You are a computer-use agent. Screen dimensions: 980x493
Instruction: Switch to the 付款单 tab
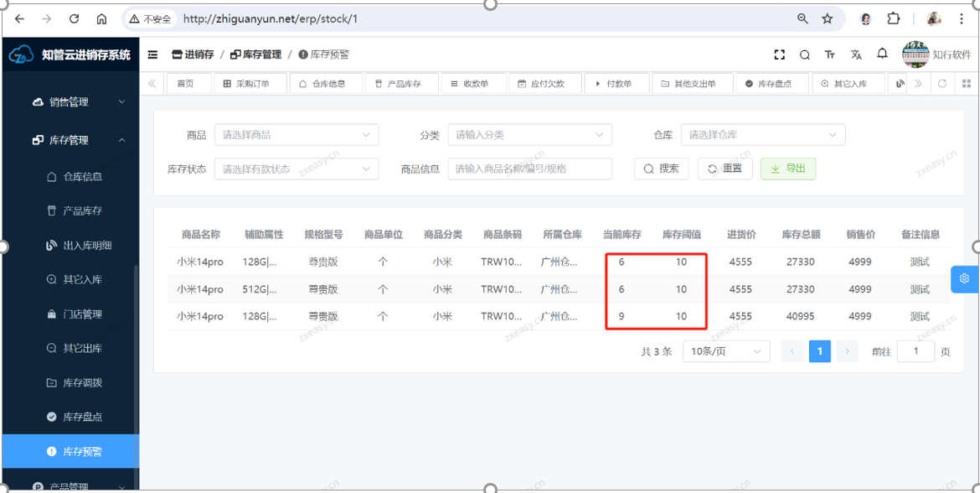coord(616,83)
